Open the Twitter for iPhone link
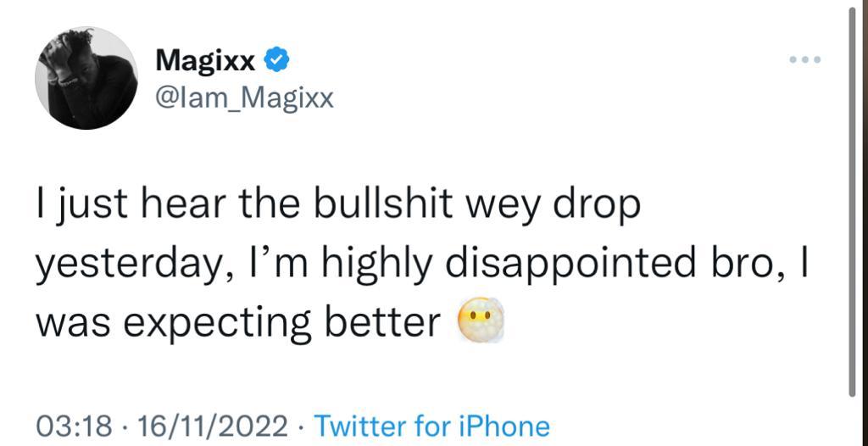 click(431, 425)
